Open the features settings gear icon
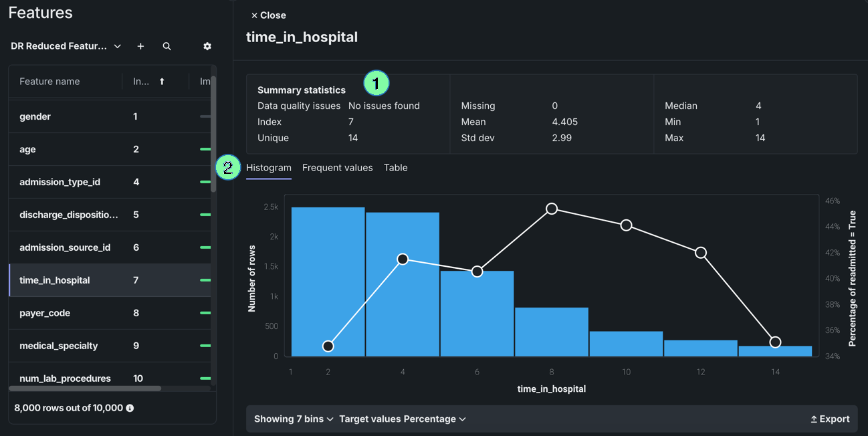 coord(207,46)
